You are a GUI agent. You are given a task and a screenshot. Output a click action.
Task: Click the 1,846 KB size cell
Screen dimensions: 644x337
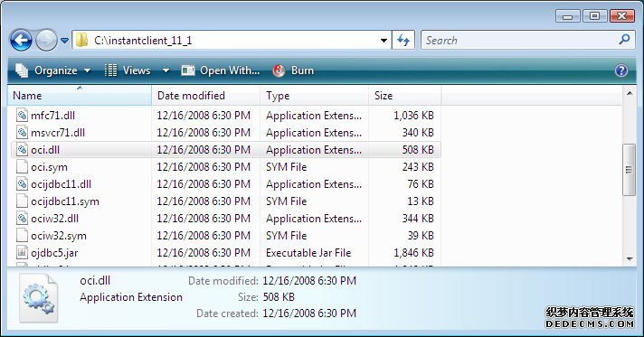(413, 253)
